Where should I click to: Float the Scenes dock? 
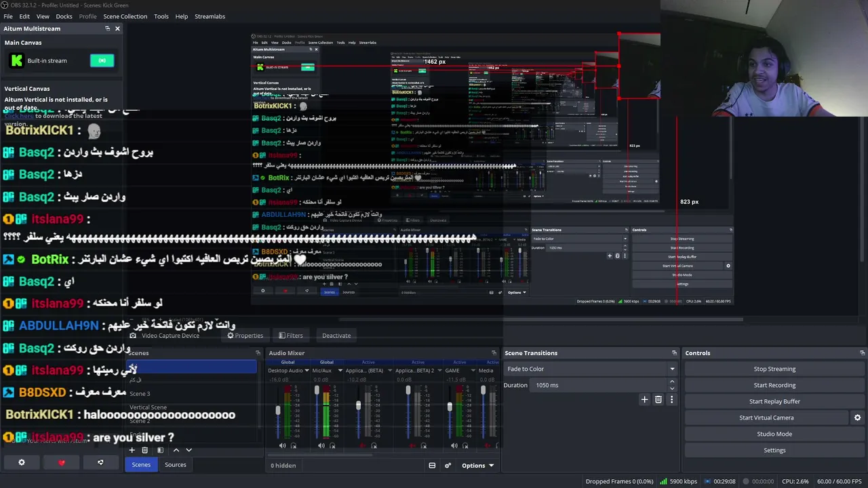[x=258, y=353]
